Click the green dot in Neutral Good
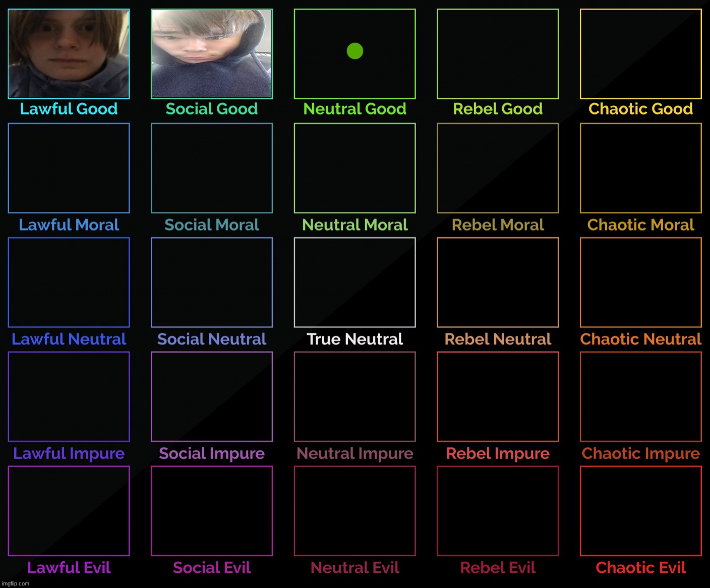The height and width of the screenshot is (588, 710). [x=355, y=51]
